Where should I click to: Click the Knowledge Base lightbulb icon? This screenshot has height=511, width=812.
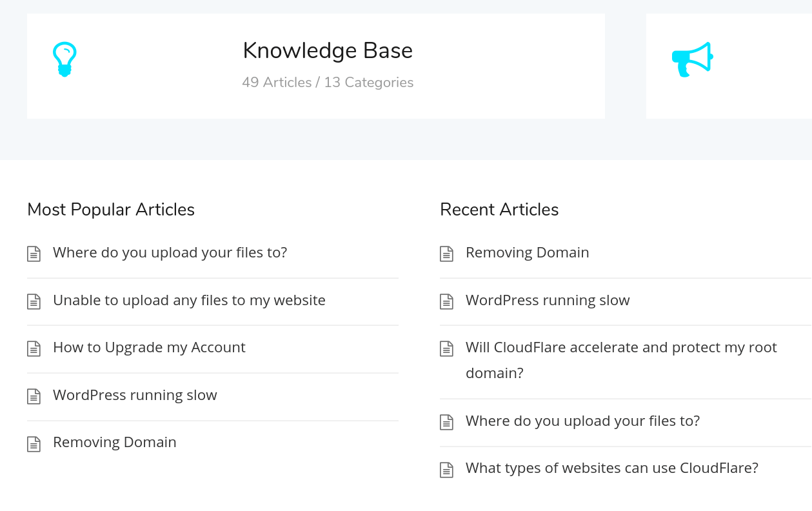click(64, 59)
